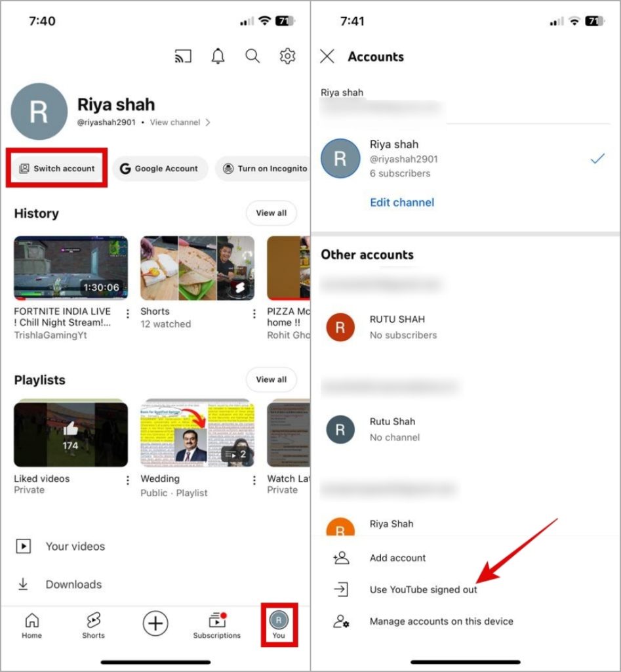621x672 pixels.
Task: Switch to RUTU SHAH account with no subscribers
Action: tap(465, 327)
